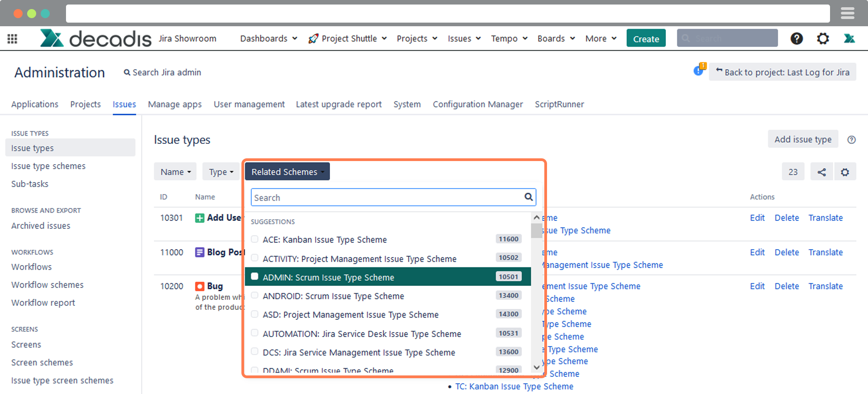This screenshot has width=868, height=394.
Task: Click the notification info icon with badge
Action: coord(699,71)
